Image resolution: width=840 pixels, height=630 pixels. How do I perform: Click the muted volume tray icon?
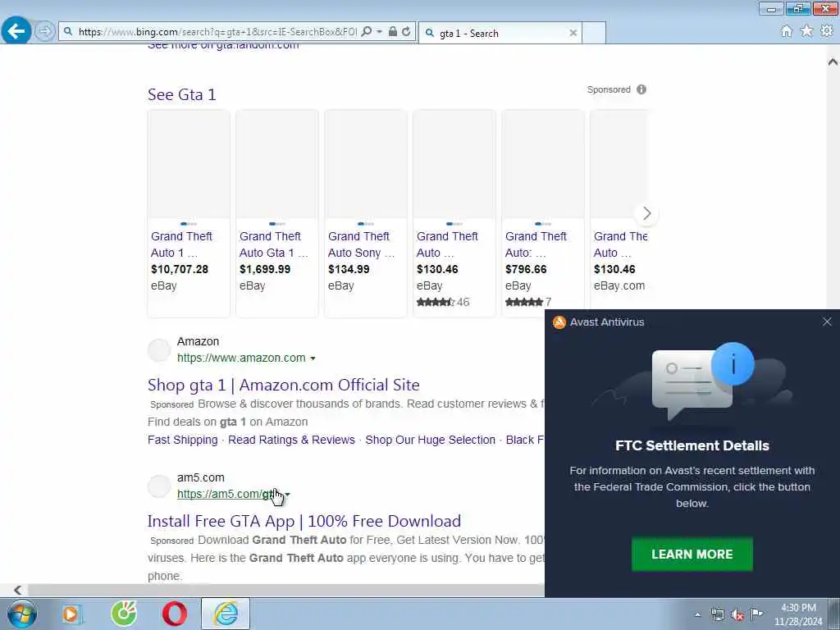tap(737, 614)
